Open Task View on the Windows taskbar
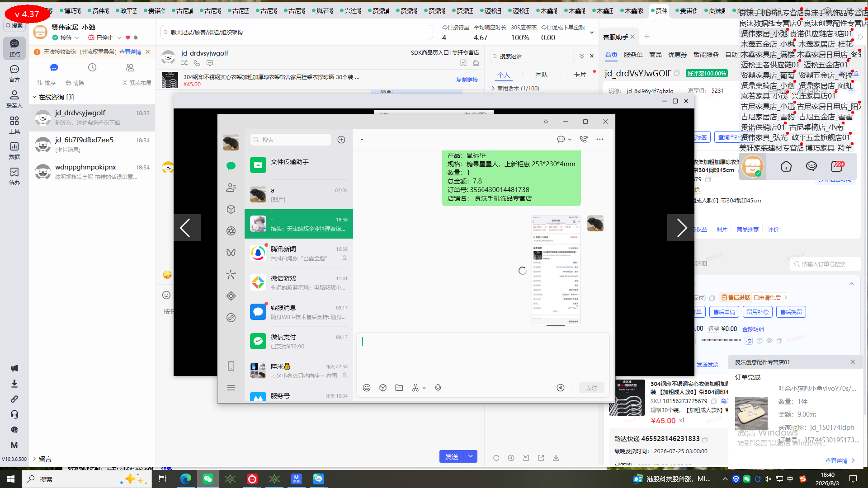 [x=163, y=479]
